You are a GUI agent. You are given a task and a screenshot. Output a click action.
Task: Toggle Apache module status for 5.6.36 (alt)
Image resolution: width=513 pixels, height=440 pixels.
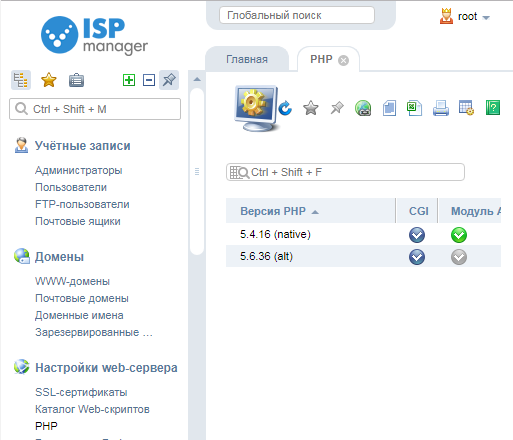tap(459, 257)
